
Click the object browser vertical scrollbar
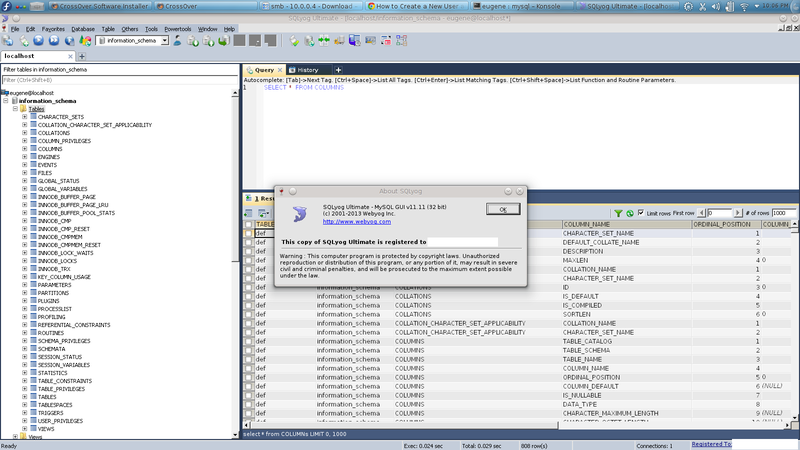pyautogui.click(x=235, y=263)
